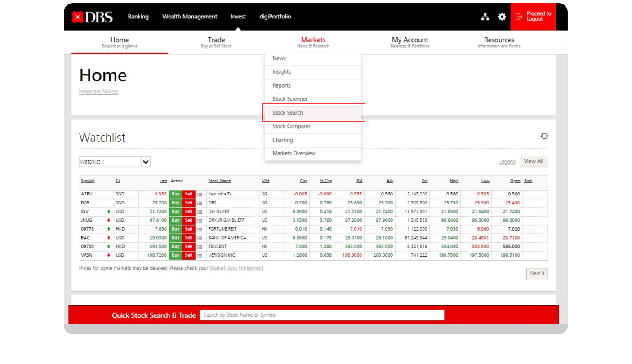
Task: Switch to the Trade tab
Action: point(216,42)
